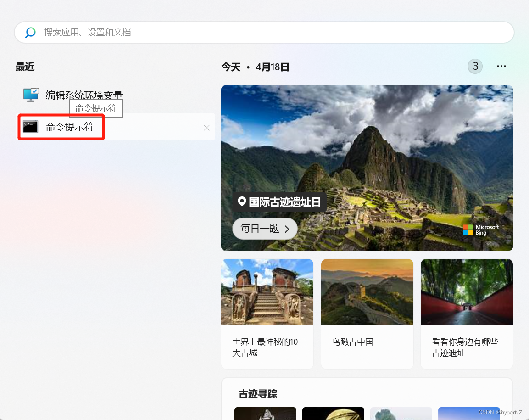
Task: Open the bamboo red-wall path thumbnail
Action: pos(467,291)
